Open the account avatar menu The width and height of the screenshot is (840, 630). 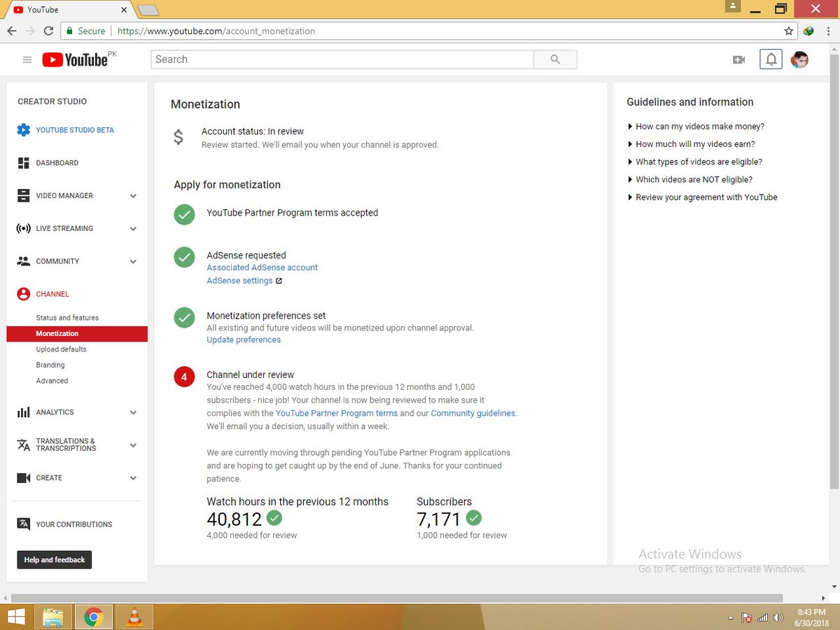click(799, 60)
